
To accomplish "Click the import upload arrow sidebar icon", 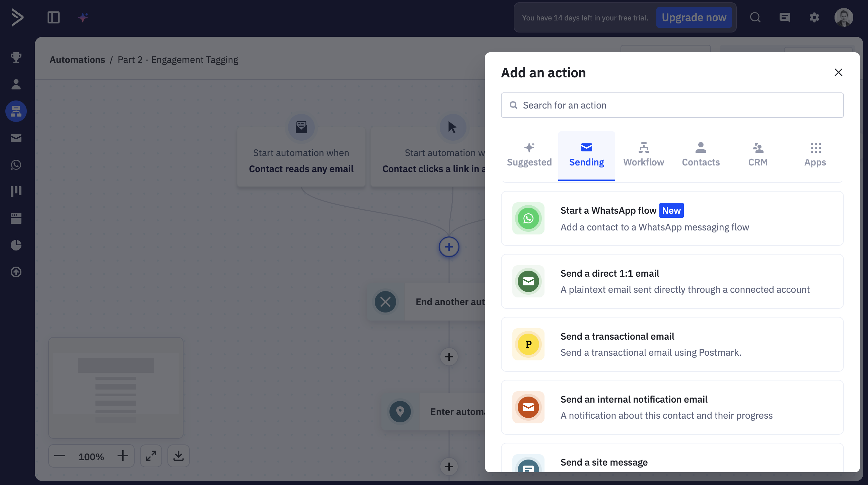I will [x=16, y=272].
